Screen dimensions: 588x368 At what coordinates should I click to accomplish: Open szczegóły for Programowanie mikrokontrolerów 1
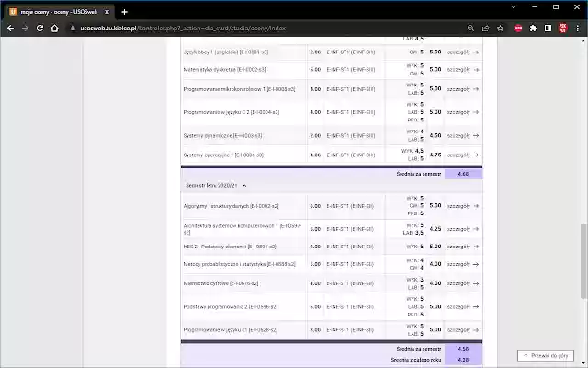[x=463, y=89]
